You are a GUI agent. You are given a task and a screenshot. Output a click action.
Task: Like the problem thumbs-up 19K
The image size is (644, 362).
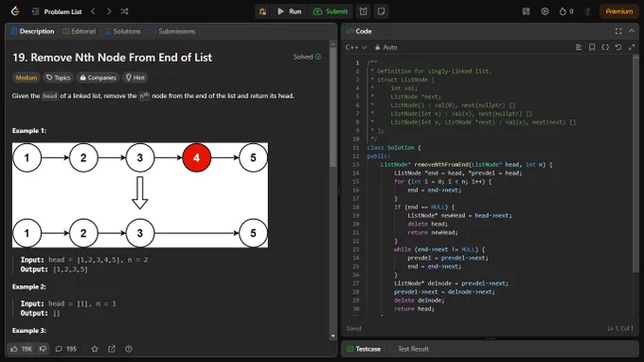(22, 349)
